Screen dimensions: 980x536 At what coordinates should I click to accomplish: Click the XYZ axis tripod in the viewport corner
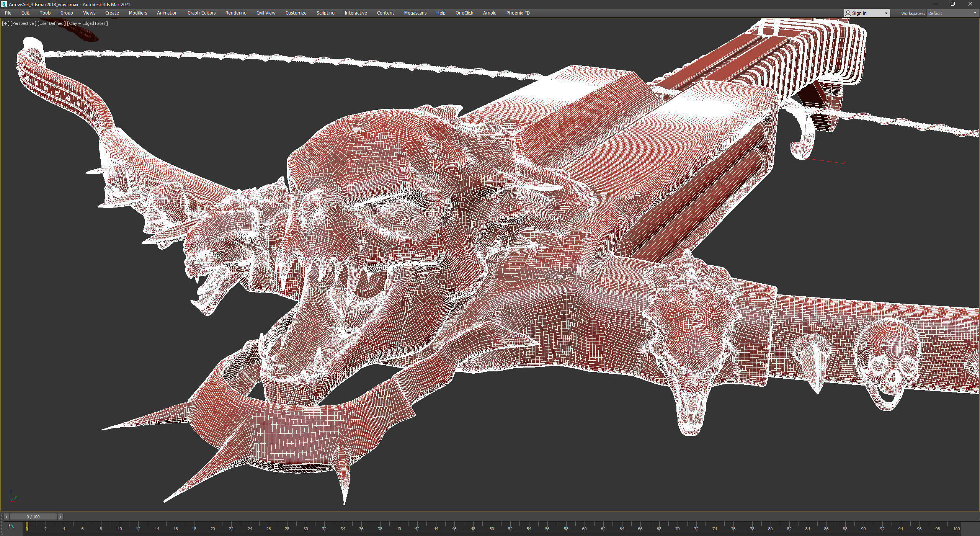[14, 496]
